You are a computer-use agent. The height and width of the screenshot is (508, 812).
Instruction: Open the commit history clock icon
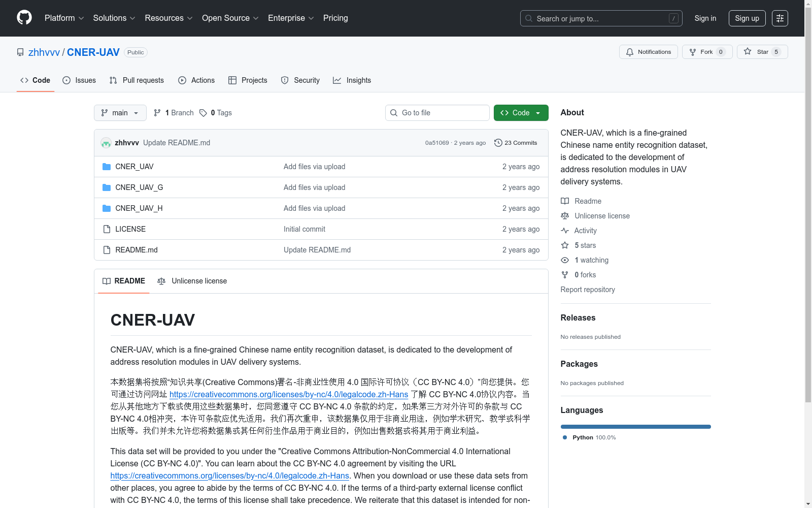[x=498, y=143]
